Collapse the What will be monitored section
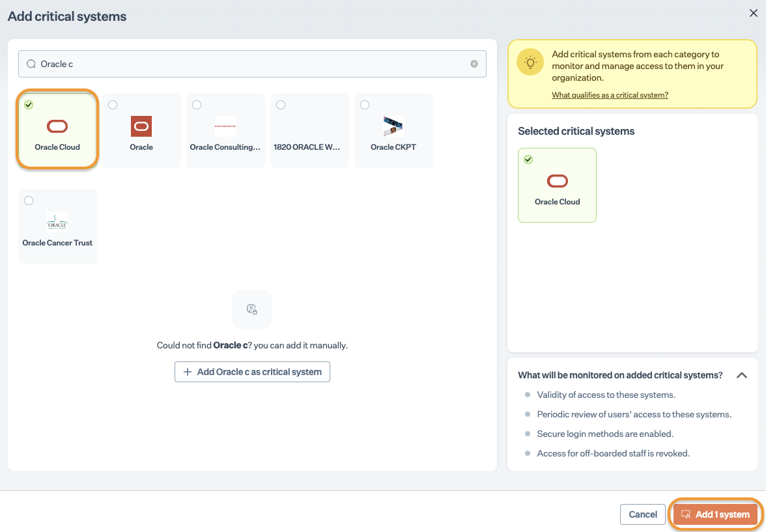The width and height of the screenshot is (766, 532). coord(741,375)
